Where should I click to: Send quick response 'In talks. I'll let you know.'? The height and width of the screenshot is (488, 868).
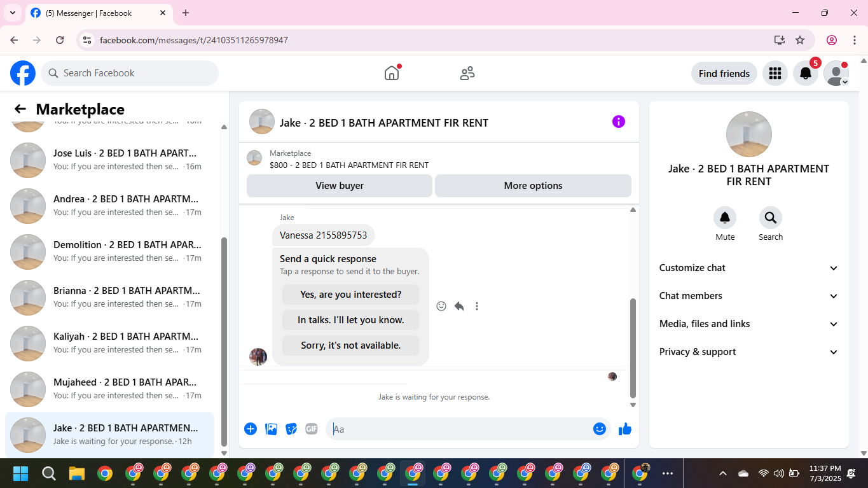351,320
